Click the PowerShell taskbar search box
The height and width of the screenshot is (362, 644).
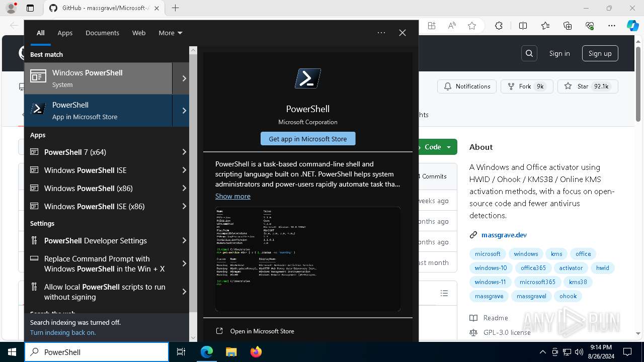click(97, 352)
